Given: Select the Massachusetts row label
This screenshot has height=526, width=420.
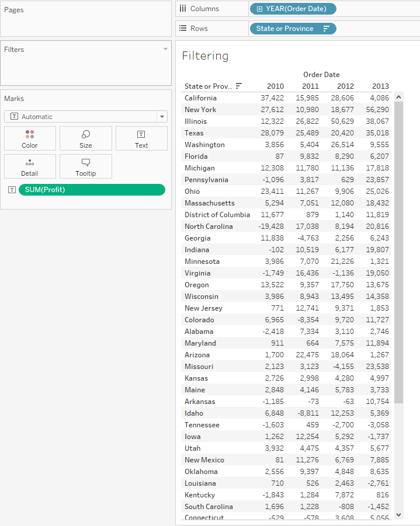Looking at the screenshot, I should [x=210, y=203].
